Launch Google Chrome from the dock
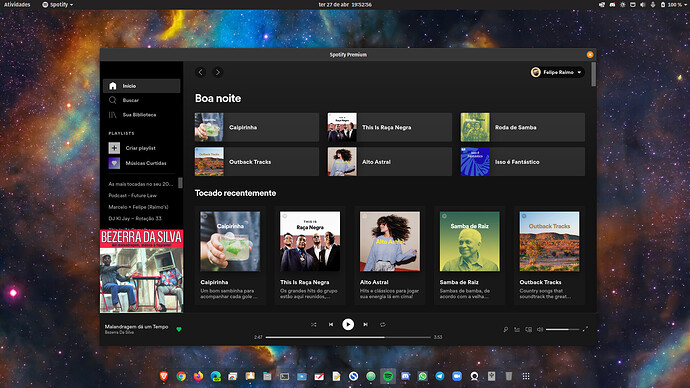 181,376
